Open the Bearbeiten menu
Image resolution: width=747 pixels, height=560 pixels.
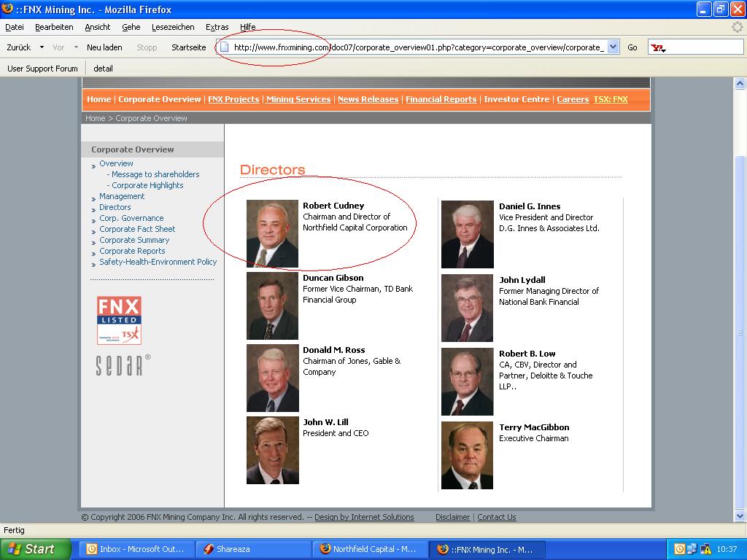pos(54,27)
